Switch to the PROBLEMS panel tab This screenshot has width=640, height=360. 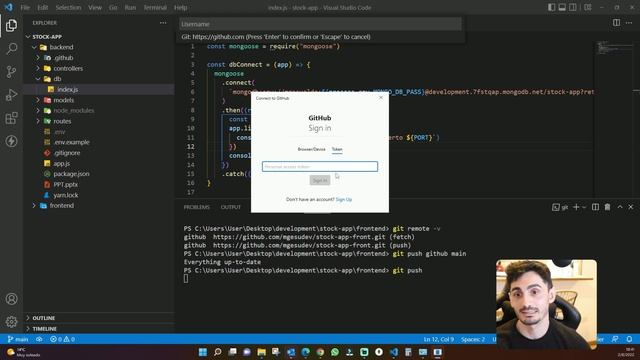coord(196,207)
